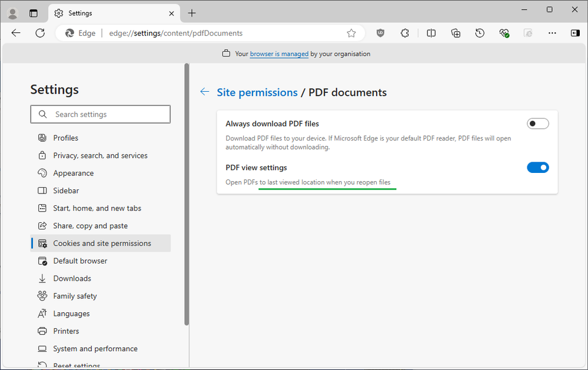Image resolution: width=588 pixels, height=370 pixels.
Task: Open the profile avatar menu
Action: point(13,13)
